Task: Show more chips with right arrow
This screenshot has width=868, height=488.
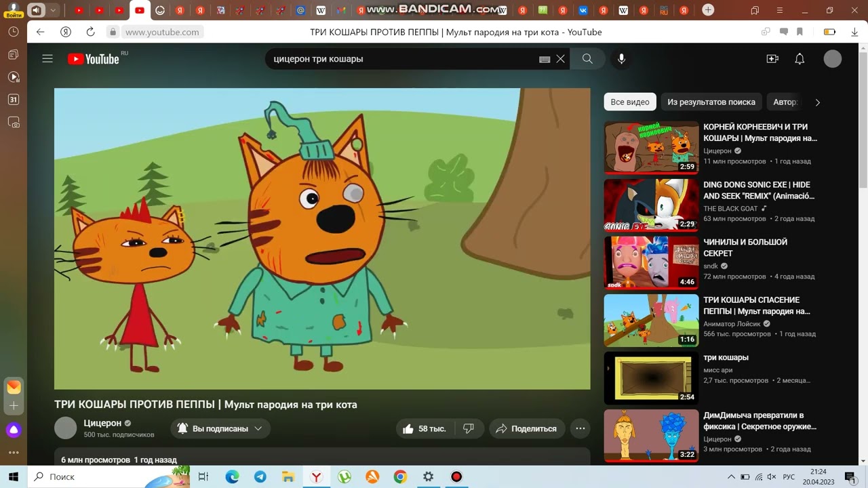Action: pos(817,102)
